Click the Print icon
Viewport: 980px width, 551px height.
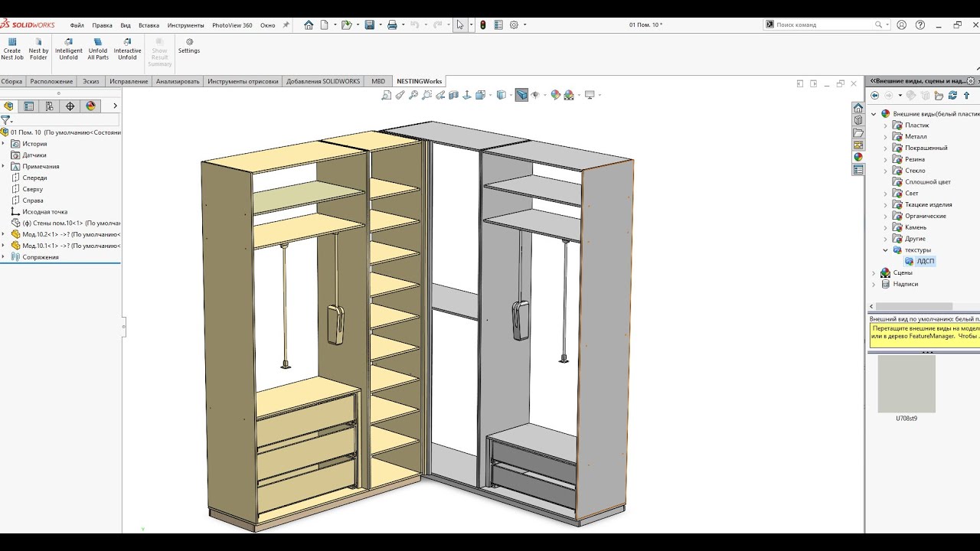click(x=392, y=24)
